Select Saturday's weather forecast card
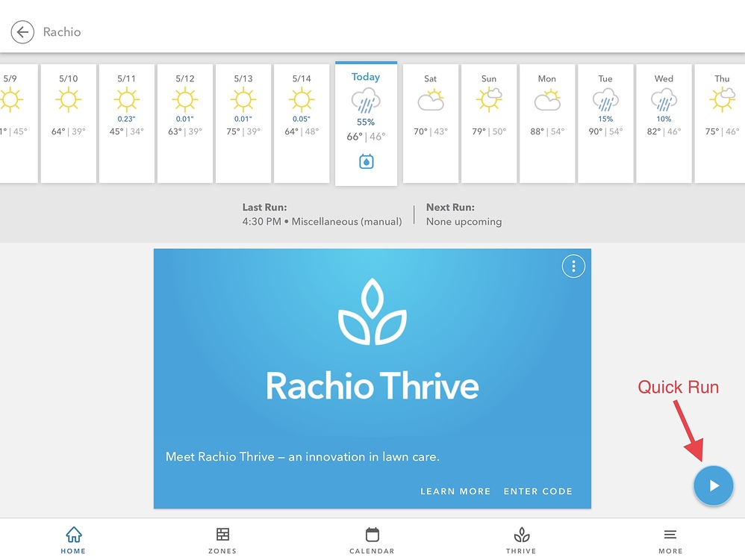The image size is (745, 560). [x=431, y=119]
